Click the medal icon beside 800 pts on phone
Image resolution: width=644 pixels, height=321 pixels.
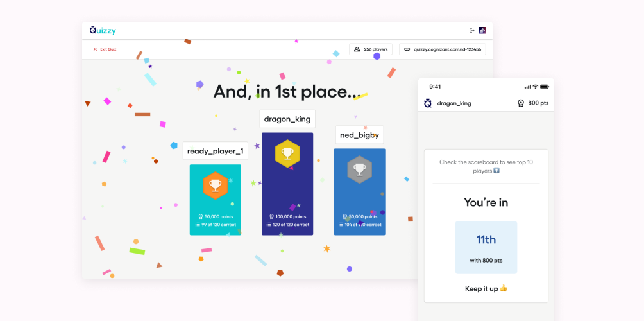coord(521,103)
